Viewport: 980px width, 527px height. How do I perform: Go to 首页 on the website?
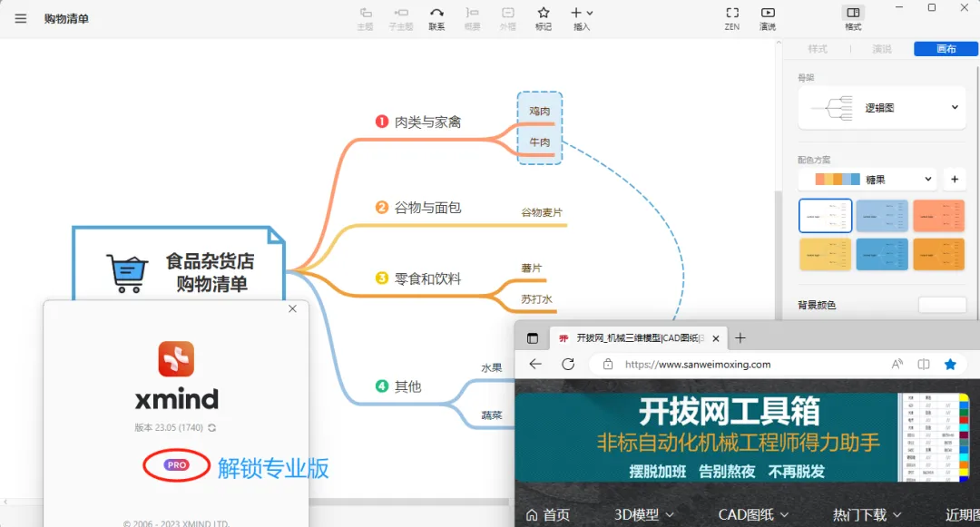click(x=548, y=514)
